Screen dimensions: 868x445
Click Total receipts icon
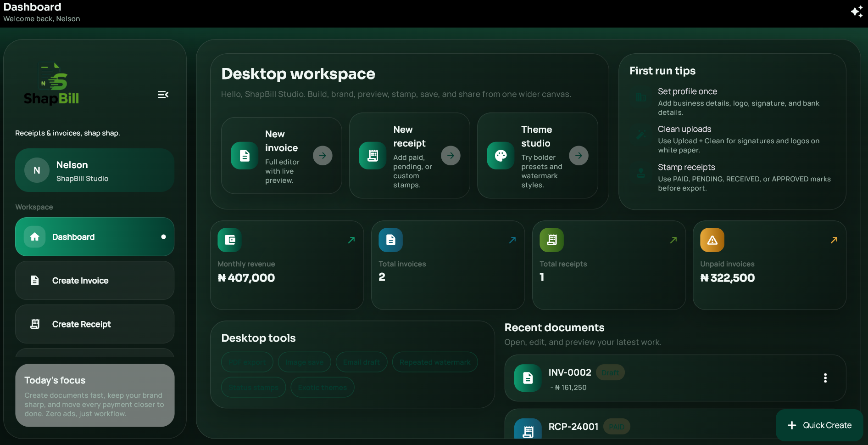click(x=551, y=240)
